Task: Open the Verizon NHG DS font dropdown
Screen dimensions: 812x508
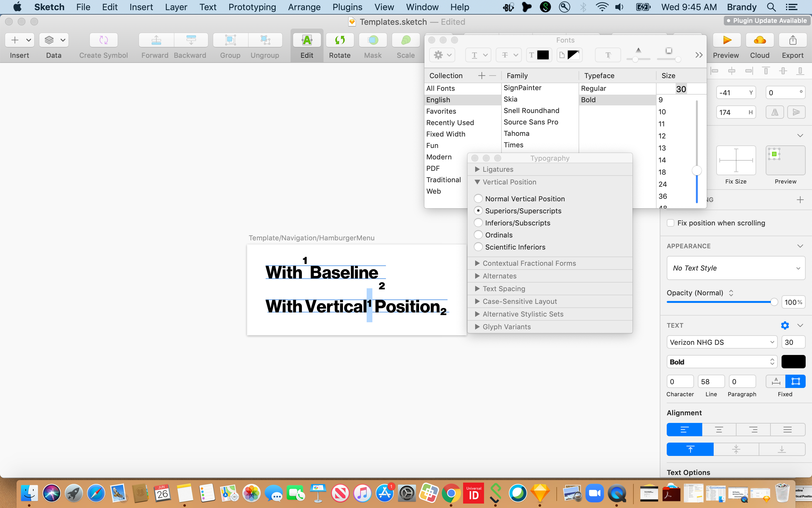Action: point(722,342)
